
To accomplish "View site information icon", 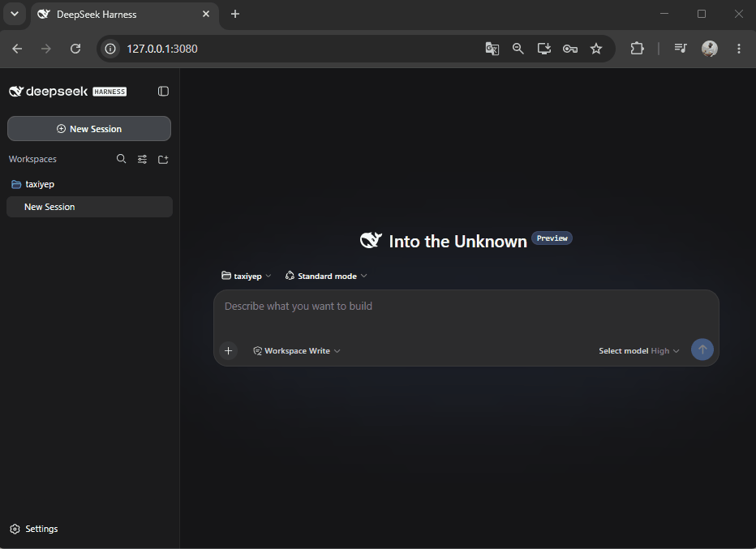I will click(x=110, y=49).
